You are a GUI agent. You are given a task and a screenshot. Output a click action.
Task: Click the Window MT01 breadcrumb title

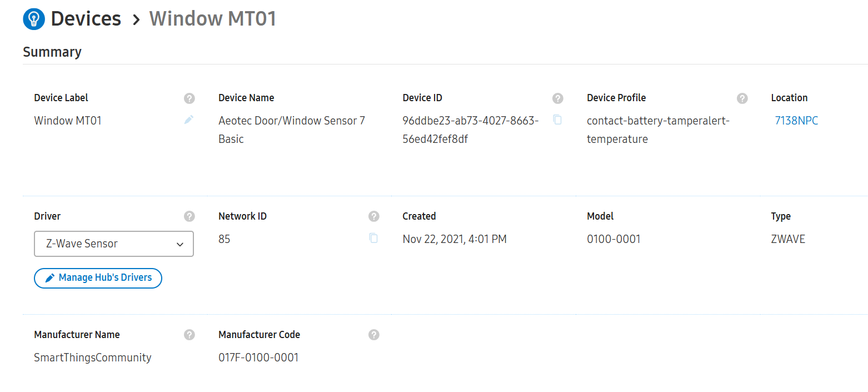213,19
